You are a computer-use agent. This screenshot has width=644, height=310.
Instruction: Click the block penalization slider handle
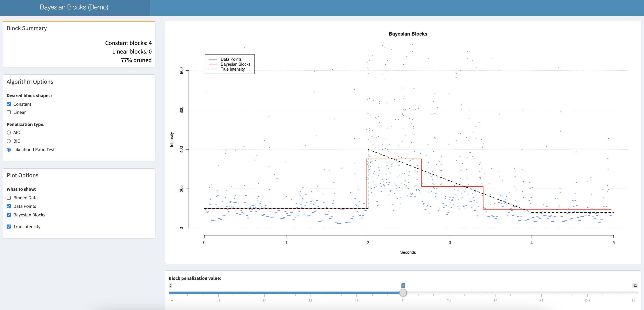(x=403, y=292)
